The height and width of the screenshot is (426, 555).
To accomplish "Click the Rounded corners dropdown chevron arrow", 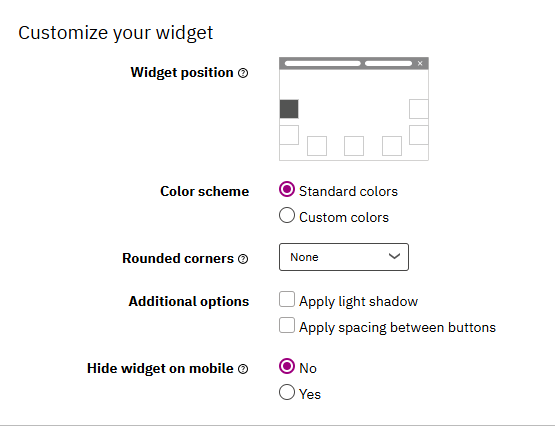I will pos(394,256).
